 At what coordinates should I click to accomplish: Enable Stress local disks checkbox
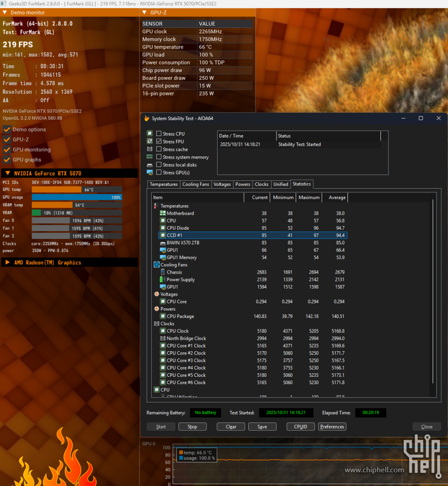tap(159, 164)
